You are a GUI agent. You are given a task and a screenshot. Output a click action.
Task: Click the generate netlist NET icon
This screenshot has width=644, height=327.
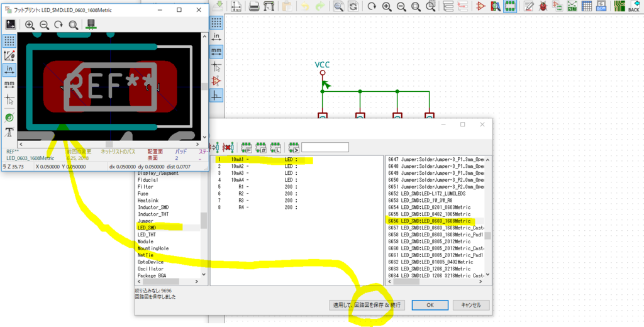572,6
